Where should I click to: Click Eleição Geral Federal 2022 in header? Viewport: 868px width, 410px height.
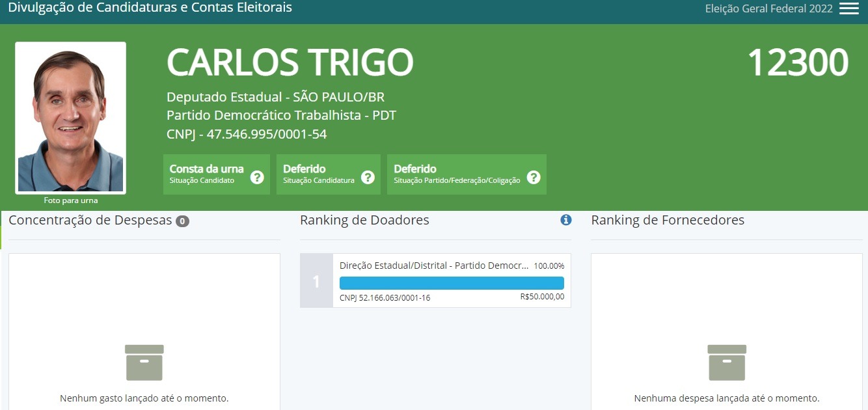pos(768,8)
